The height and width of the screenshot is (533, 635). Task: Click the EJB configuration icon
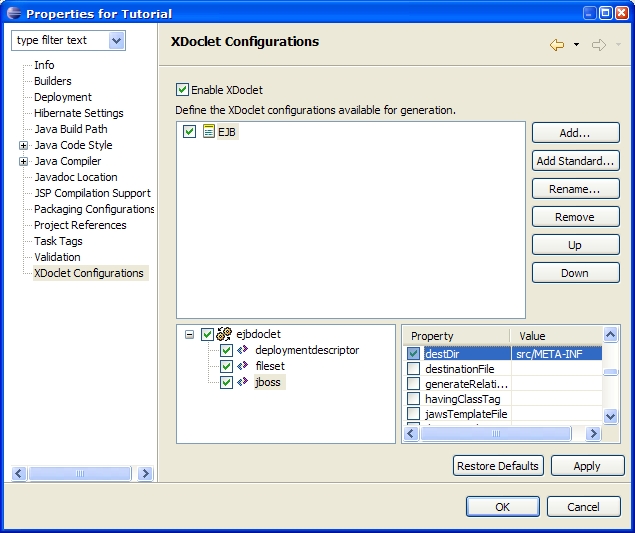click(x=209, y=132)
